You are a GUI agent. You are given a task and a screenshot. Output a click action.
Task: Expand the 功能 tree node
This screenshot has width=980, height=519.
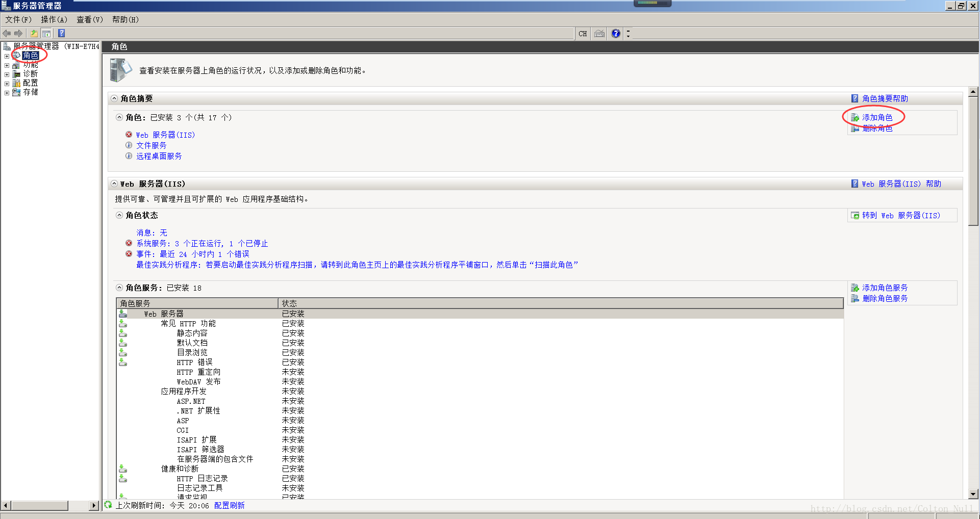pyautogui.click(x=7, y=65)
